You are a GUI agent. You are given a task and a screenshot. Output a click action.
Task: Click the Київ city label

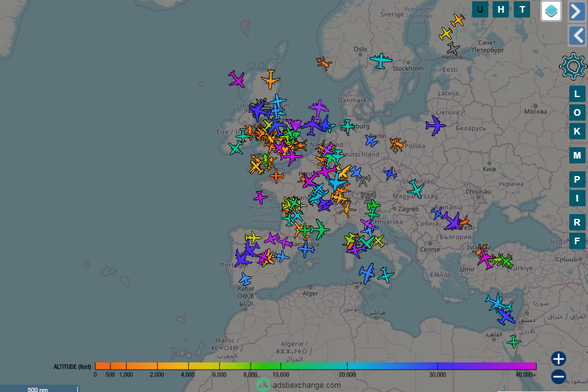tap(490, 169)
